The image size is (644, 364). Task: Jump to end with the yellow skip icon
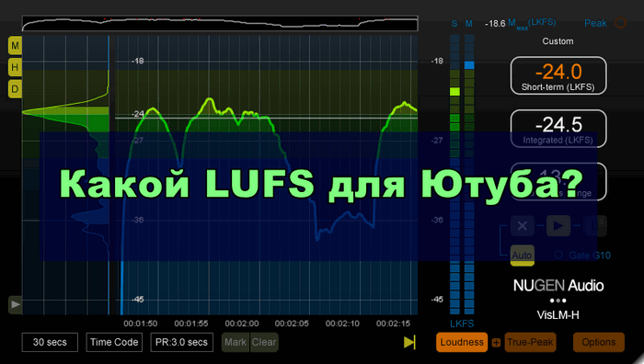coord(409,342)
